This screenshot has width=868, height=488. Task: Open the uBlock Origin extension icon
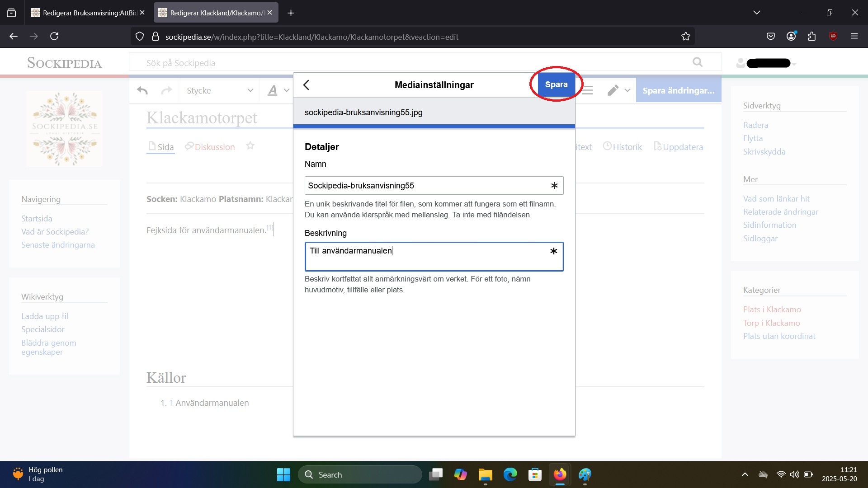(x=833, y=36)
